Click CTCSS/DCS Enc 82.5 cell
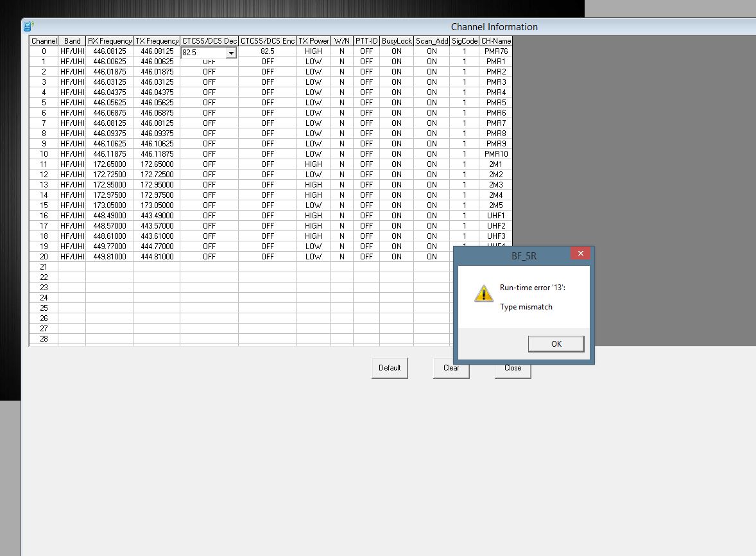The image size is (756, 556). tap(268, 51)
